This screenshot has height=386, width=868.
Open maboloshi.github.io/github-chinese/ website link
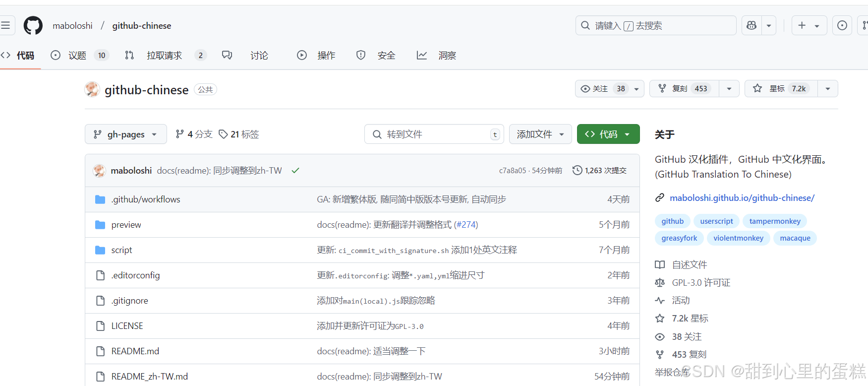(x=742, y=198)
